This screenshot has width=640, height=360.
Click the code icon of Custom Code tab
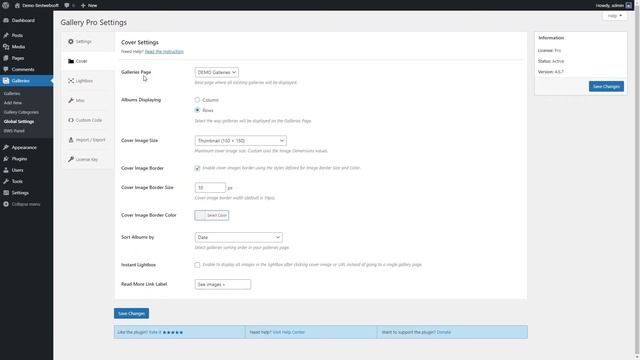tap(71, 120)
